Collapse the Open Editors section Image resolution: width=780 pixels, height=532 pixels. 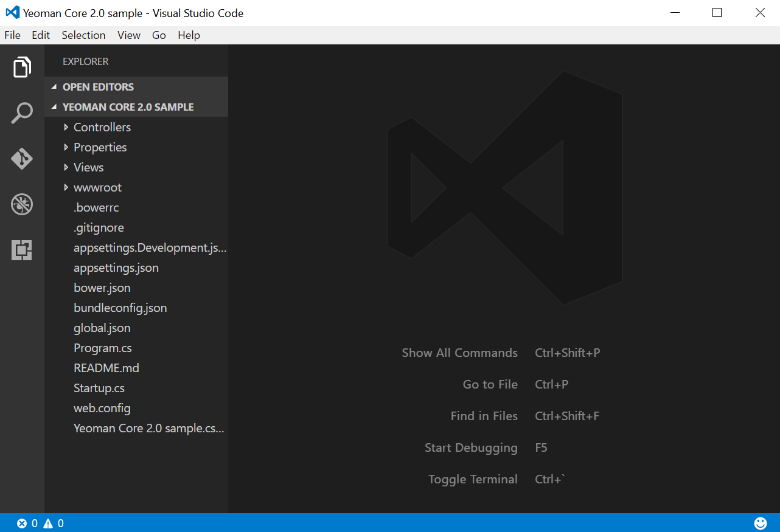tap(136, 87)
